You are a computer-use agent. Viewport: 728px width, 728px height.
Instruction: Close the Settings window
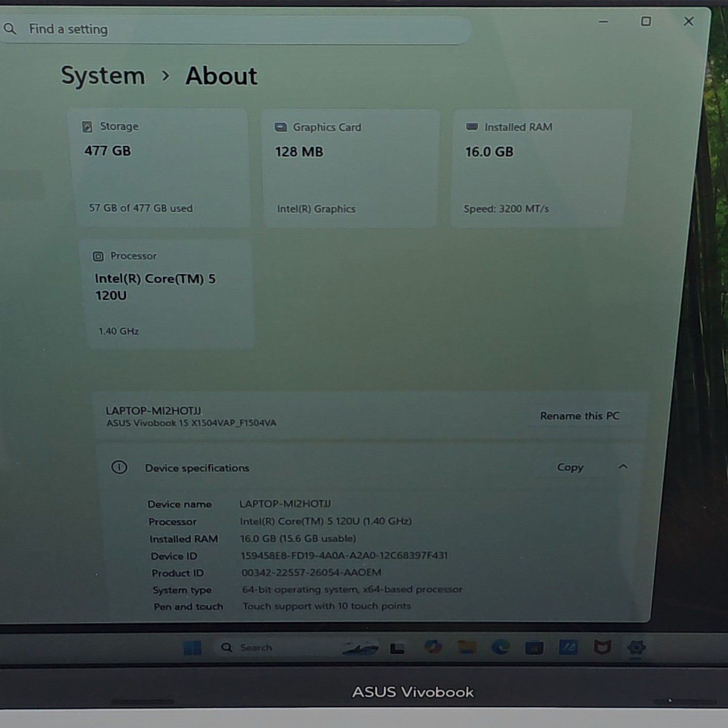coord(688,21)
